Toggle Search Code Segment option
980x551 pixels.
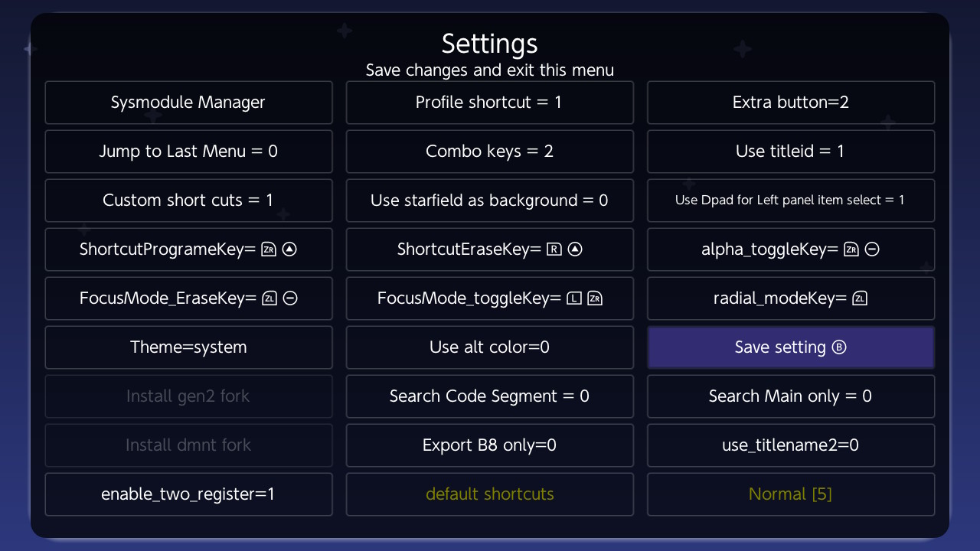click(x=490, y=396)
